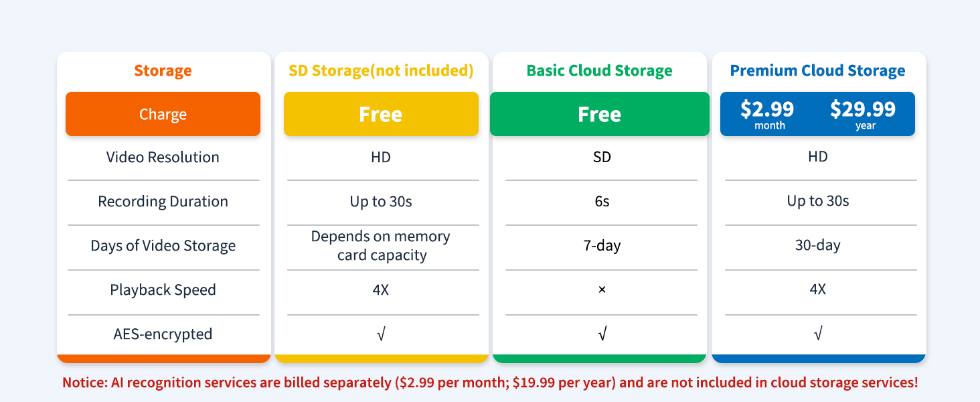Image resolution: width=980 pixels, height=402 pixels.
Task: Select the 'Depends on memory card capacity' cell
Action: [381, 245]
